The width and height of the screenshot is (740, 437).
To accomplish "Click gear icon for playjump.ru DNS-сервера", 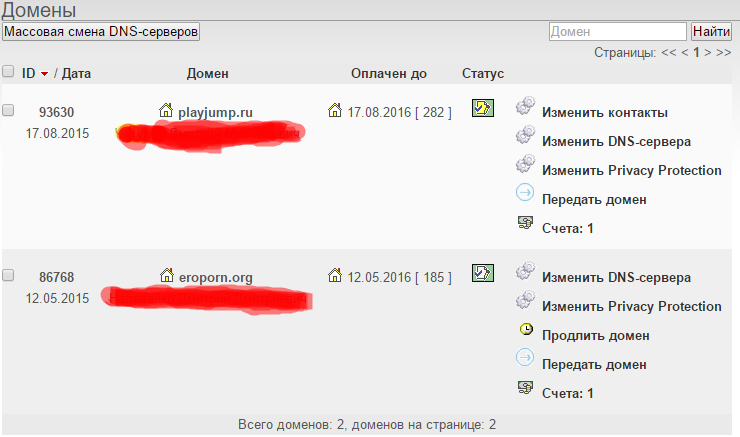I will [x=525, y=134].
